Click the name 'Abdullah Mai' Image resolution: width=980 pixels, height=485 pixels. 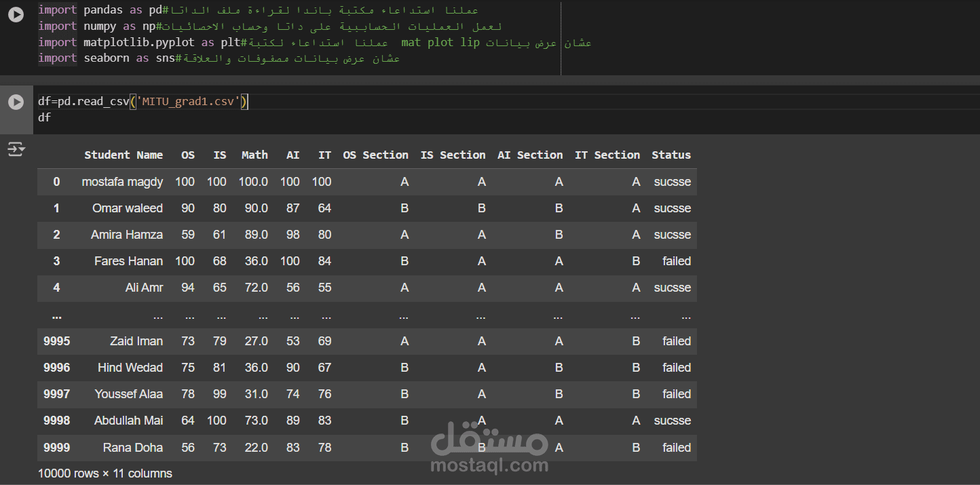point(128,421)
